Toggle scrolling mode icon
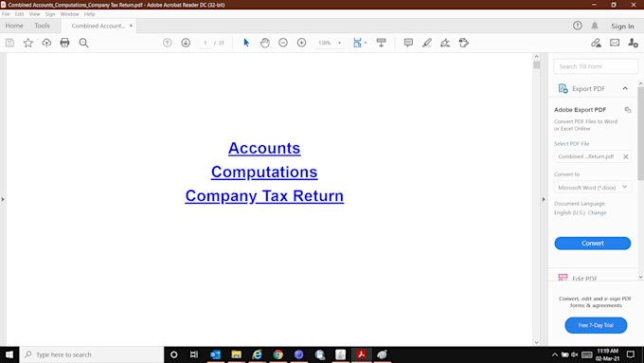The height and width of the screenshot is (363, 644). point(381,43)
